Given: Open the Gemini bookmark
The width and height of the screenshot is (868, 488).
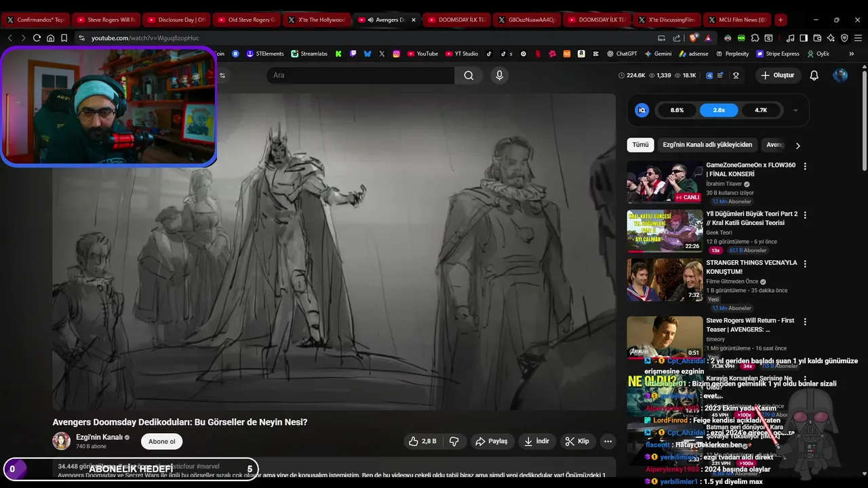Looking at the screenshot, I should (x=658, y=54).
